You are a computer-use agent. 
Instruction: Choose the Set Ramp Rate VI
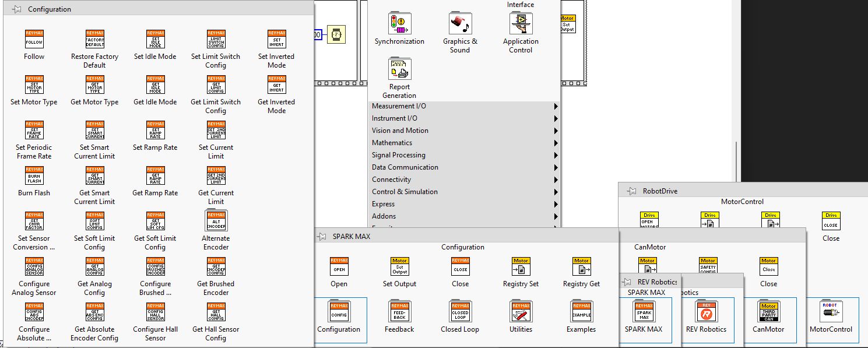click(x=156, y=130)
